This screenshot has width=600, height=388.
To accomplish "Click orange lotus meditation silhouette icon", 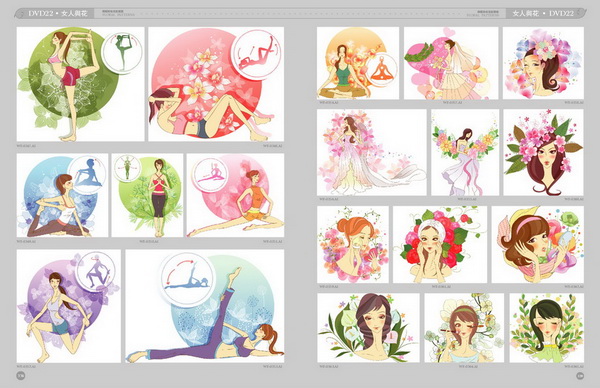I will [383, 70].
